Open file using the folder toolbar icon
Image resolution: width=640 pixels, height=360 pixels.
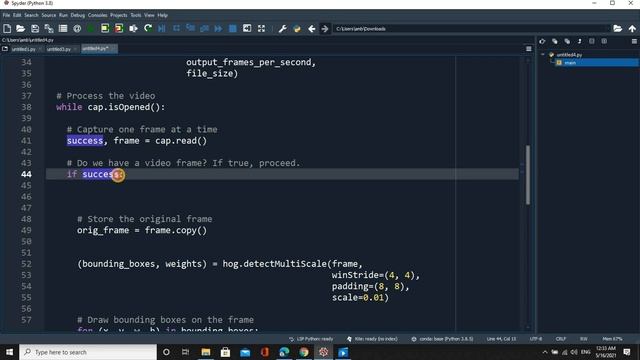[x=20, y=29]
